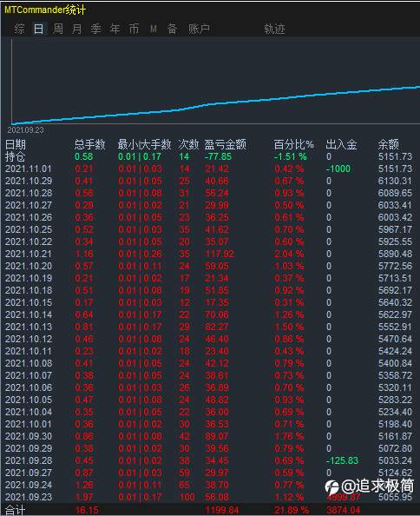Viewport: 420px width, 516px height.
Task: Click the 百分比% column header
Action: [x=293, y=144]
